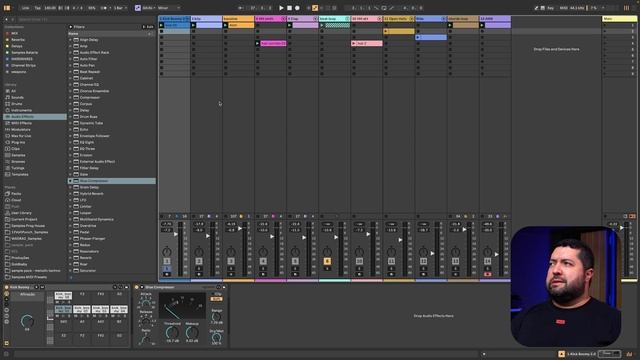Viewport: 640px width, 360px height.
Task: Click the Edit button in browser
Action: [x=148, y=27]
